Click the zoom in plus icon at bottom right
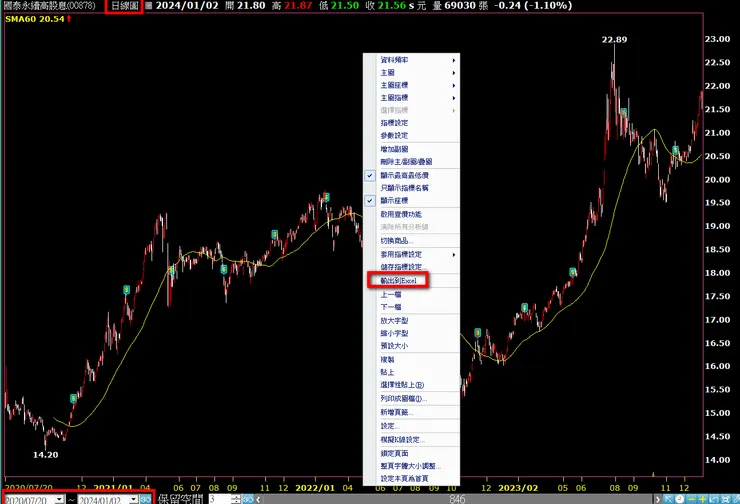Screen dimensions: 740x504 pyautogui.click(x=703, y=499)
